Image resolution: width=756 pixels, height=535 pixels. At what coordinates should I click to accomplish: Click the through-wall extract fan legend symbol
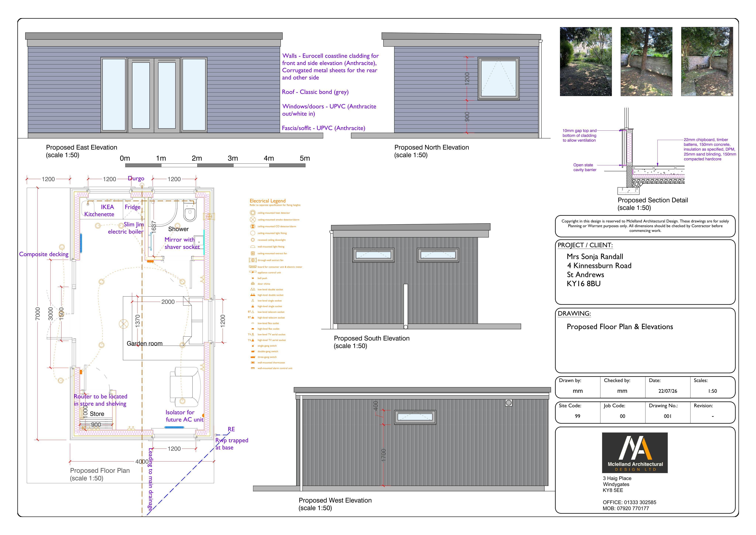pos(252,260)
